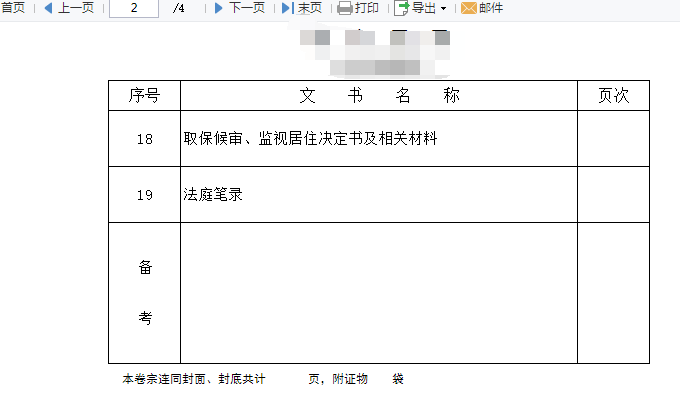The width and height of the screenshot is (680, 396).
Task: Click the blue previous-page arrow icon
Action: [49, 8]
